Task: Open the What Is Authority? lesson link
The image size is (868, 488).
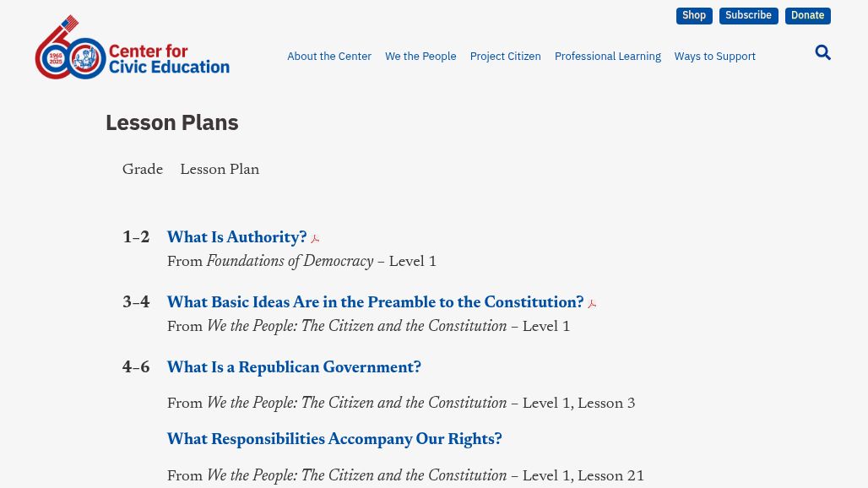Action: pyautogui.click(x=237, y=237)
